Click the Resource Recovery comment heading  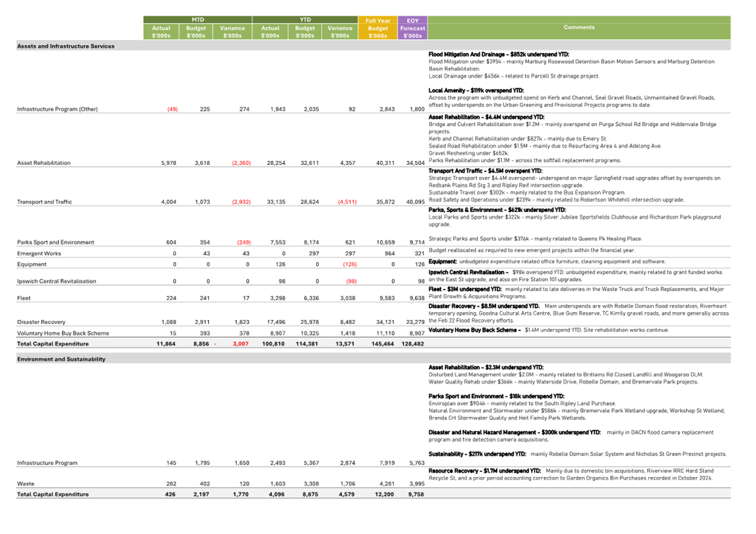coord(484,471)
